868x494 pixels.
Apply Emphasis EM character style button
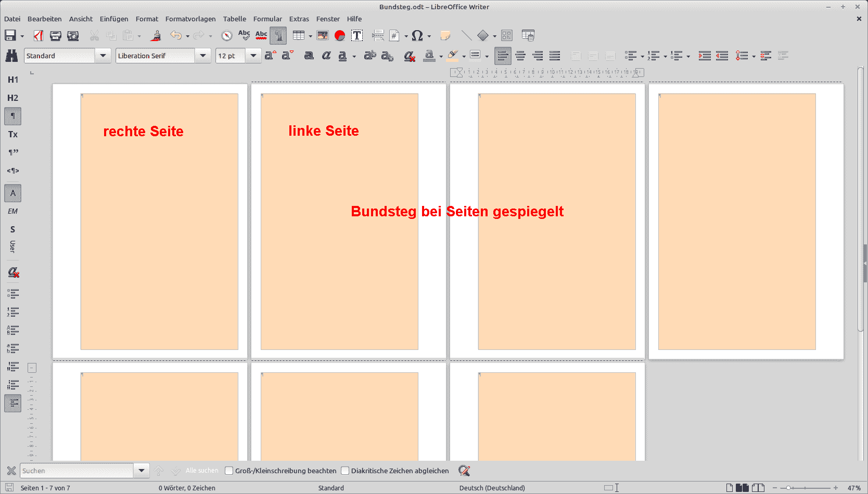13,211
